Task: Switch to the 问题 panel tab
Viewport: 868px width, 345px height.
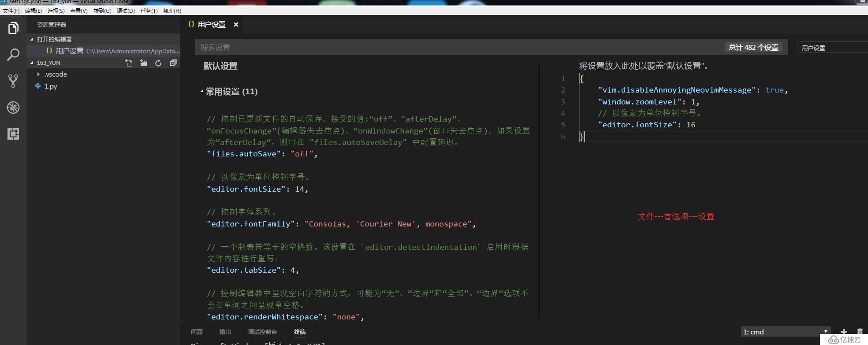Action: [x=197, y=332]
